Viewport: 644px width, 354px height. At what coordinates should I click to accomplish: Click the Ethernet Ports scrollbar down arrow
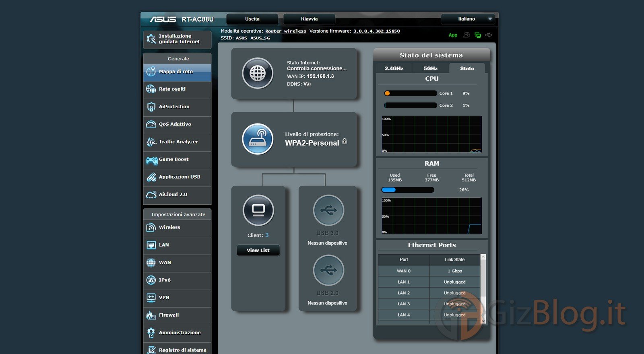click(x=483, y=320)
